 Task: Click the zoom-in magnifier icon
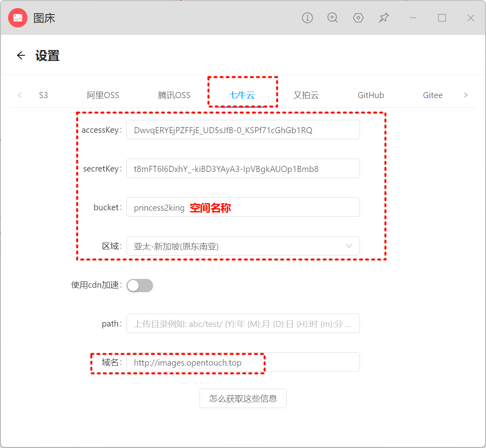click(332, 18)
